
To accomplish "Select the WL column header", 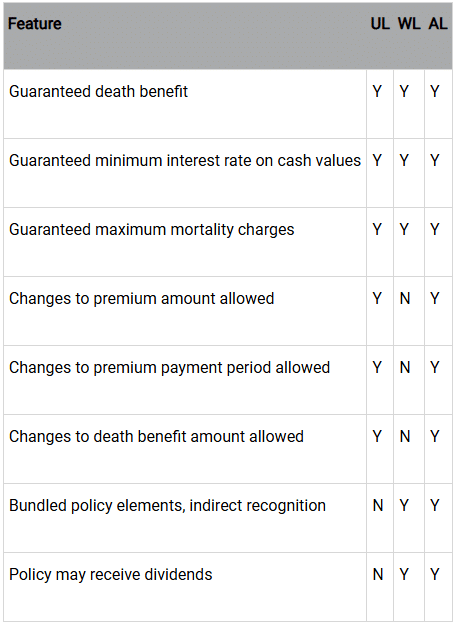I will pos(409,24).
